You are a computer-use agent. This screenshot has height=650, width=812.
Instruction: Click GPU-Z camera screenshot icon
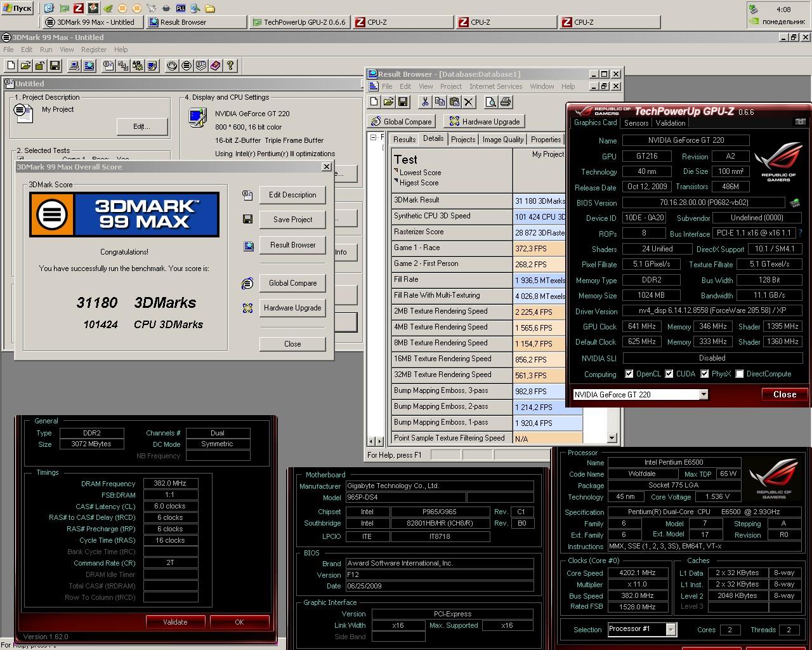pyautogui.click(x=800, y=122)
